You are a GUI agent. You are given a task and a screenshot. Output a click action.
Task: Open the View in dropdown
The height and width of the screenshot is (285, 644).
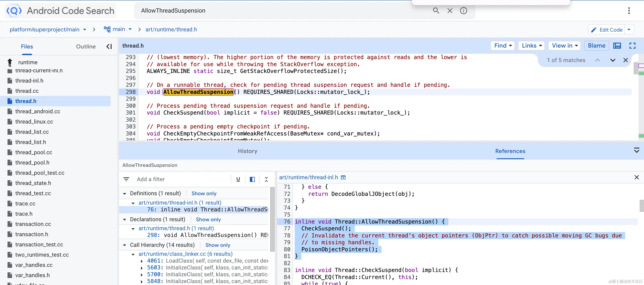pyautogui.click(x=564, y=45)
